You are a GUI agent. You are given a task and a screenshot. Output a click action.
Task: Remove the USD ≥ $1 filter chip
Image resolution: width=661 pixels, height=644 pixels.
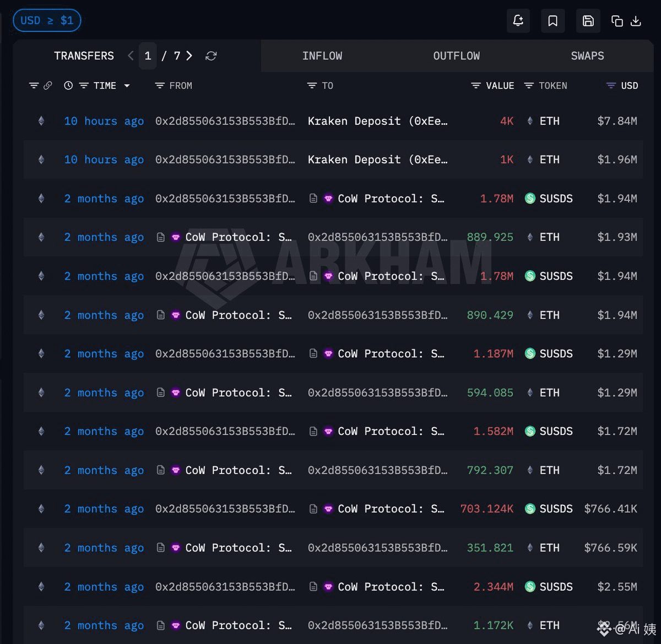coord(47,20)
